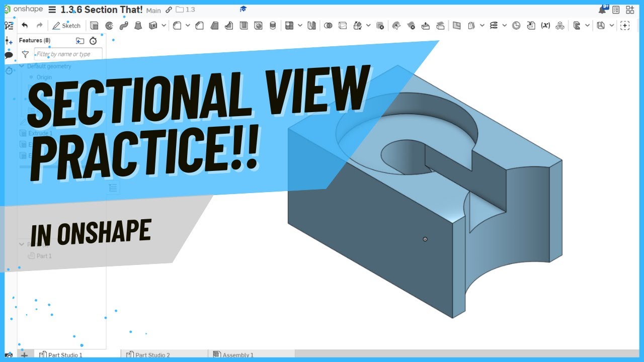Expand the pattern tool dropdown arrow

pos(300,26)
